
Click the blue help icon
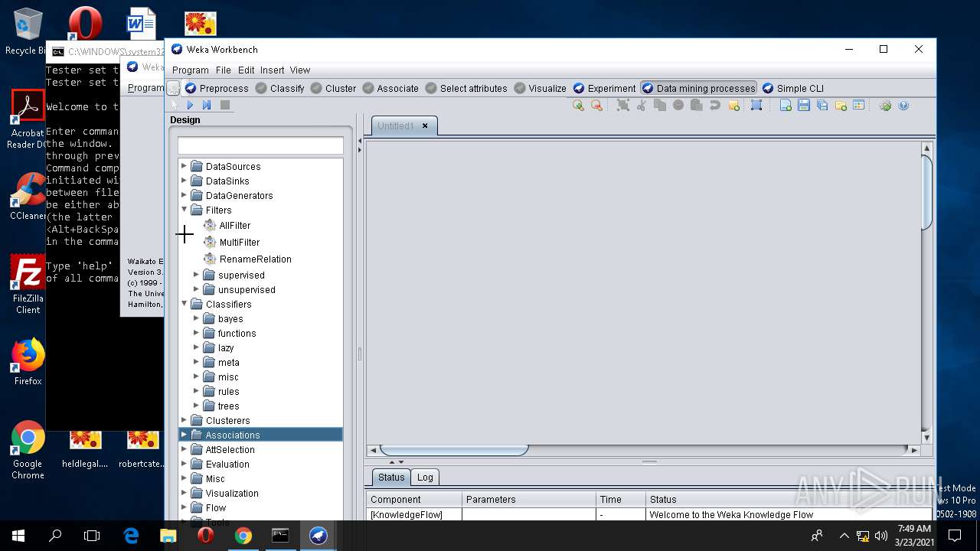click(x=903, y=106)
